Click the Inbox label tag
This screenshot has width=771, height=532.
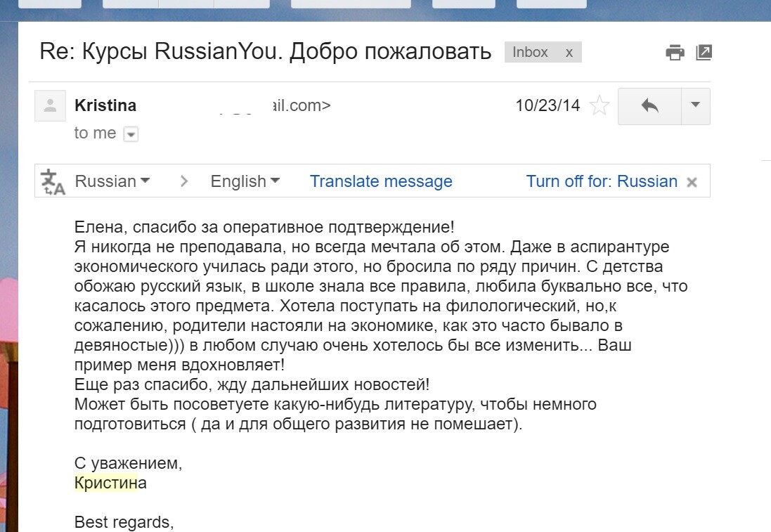[530, 52]
